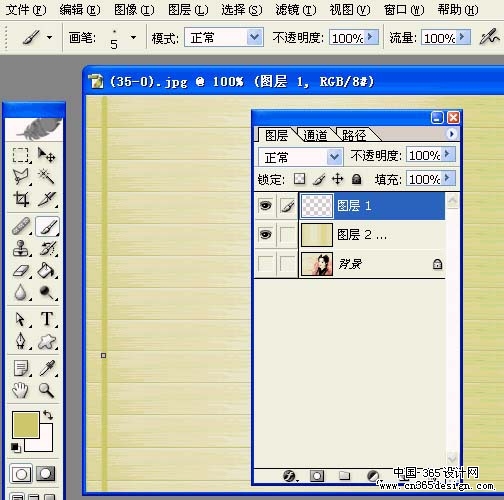Expand the brush size preset picker arrow
The width and height of the screenshot is (504, 500).
[x=133, y=37]
